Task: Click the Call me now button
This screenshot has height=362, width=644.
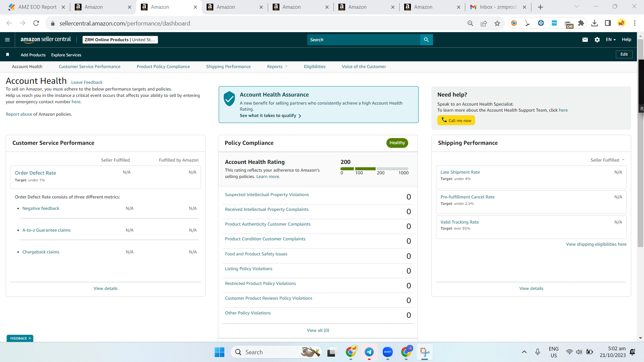Action: point(456,120)
